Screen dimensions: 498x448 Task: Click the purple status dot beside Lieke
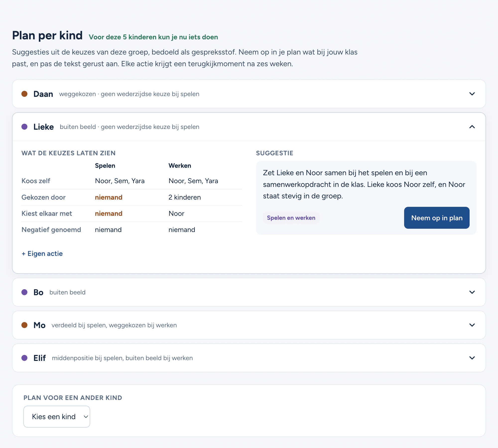click(24, 127)
